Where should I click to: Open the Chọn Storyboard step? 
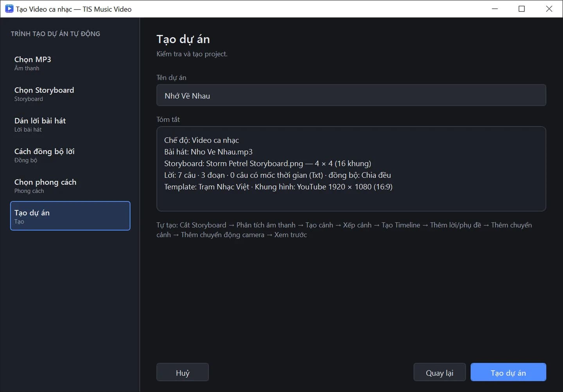click(x=70, y=94)
